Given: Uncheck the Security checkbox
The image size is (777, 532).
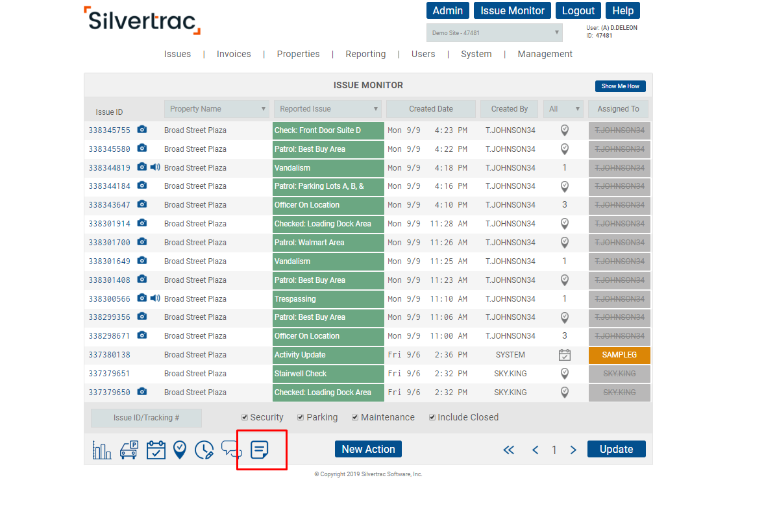Looking at the screenshot, I should point(245,417).
